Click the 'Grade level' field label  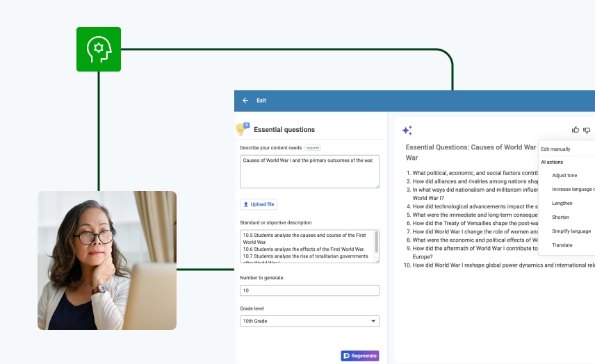point(252,308)
